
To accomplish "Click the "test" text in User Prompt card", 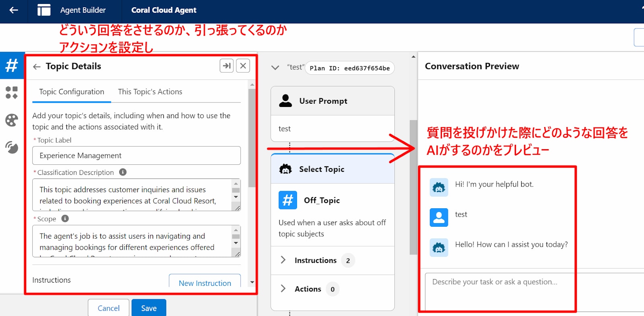I will tap(285, 129).
